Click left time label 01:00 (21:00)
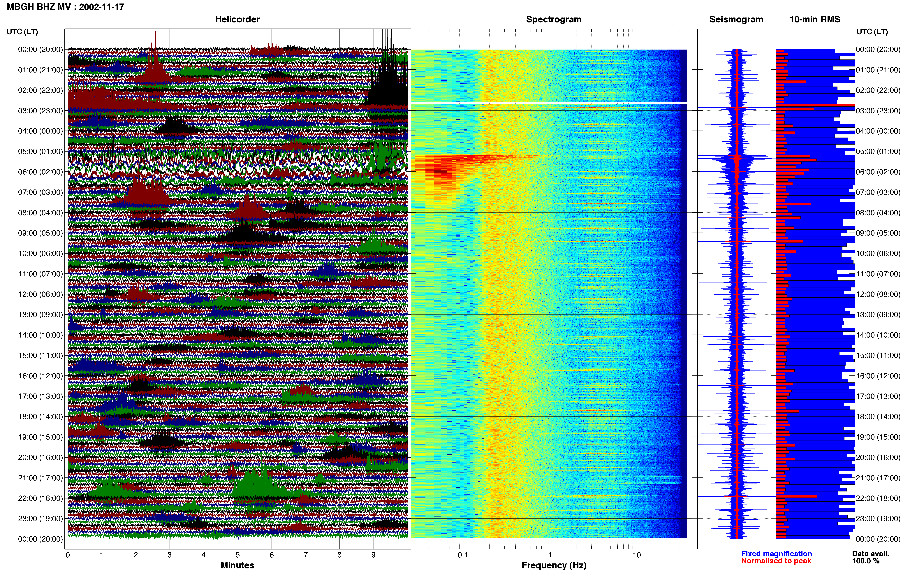 pos(41,70)
